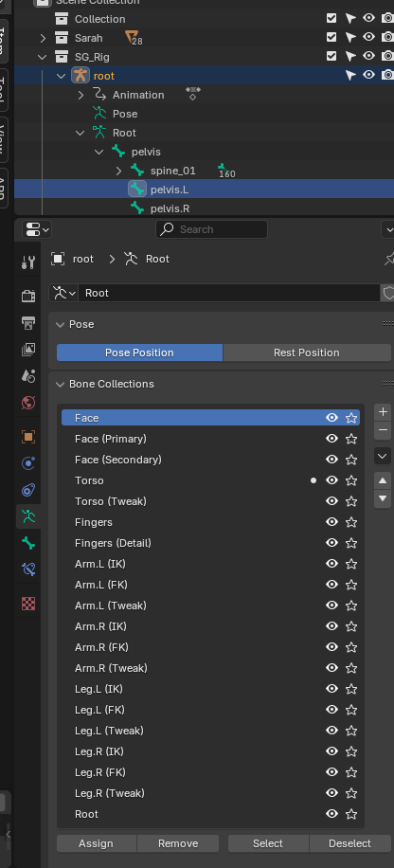Toggle fake user shield on Root armature
The width and height of the screenshot is (394, 868).
pyautogui.click(x=388, y=293)
